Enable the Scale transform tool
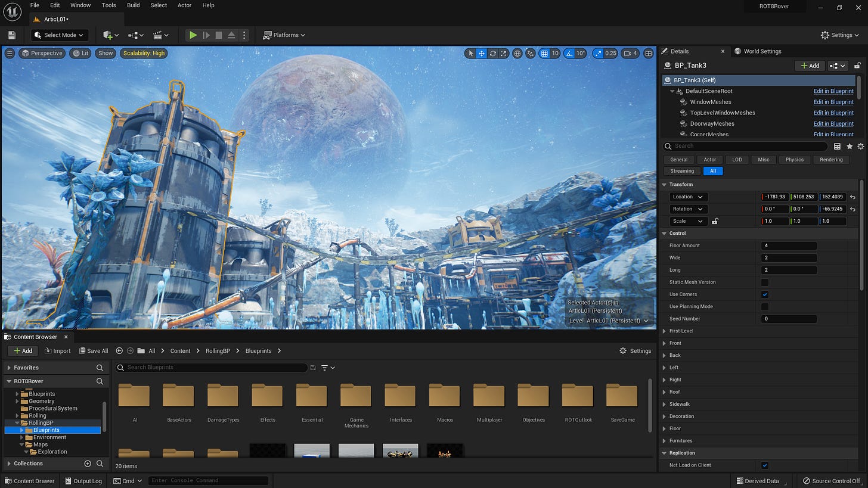The height and width of the screenshot is (488, 868). coord(503,53)
